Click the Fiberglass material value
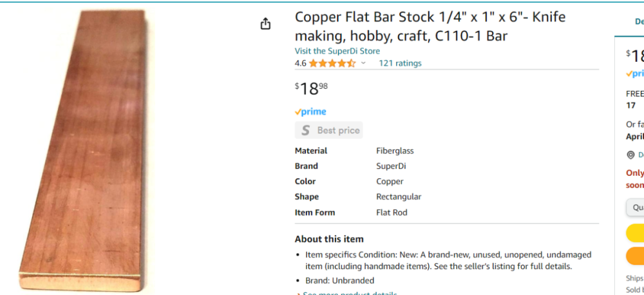The height and width of the screenshot is (295, 644). pyautogui.click(x=395, y=151)
